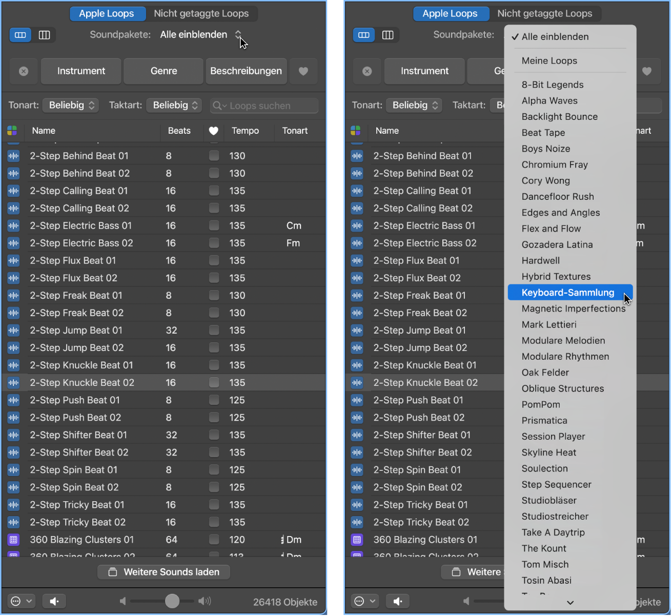
Task: Open the favorites heart filter
Action: [x=303, y=71]
